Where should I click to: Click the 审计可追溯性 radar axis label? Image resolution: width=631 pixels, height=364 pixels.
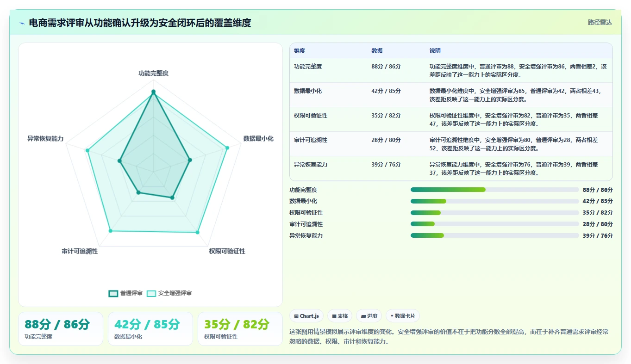click(x=80, y=251)
